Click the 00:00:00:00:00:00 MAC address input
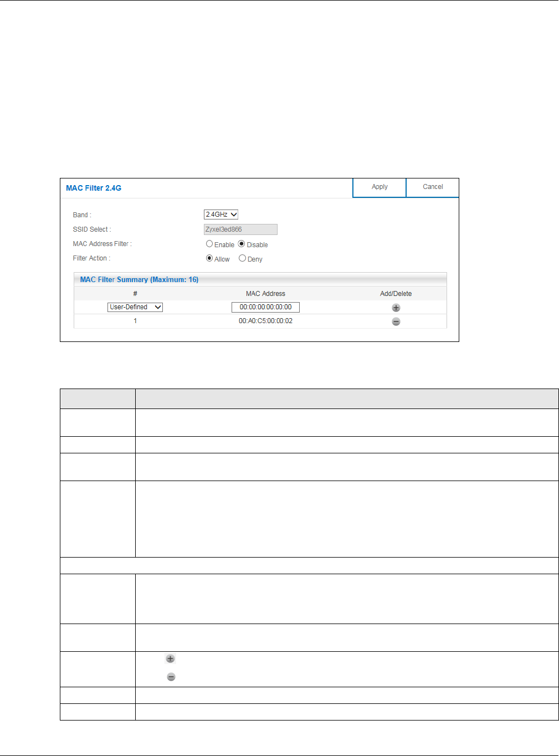The width and height of the screenshot is (559, 756). click(x=265, y=307)
